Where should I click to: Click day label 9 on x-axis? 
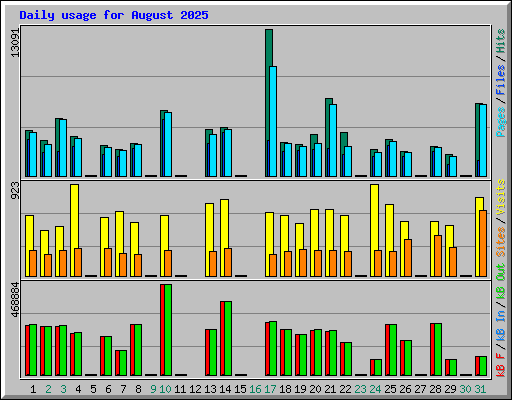point(153,389)
